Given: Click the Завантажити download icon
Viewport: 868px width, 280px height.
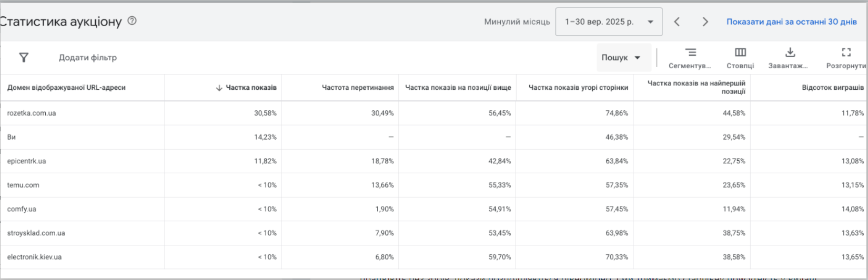Looking at the screenshot, I should [790, 53].
